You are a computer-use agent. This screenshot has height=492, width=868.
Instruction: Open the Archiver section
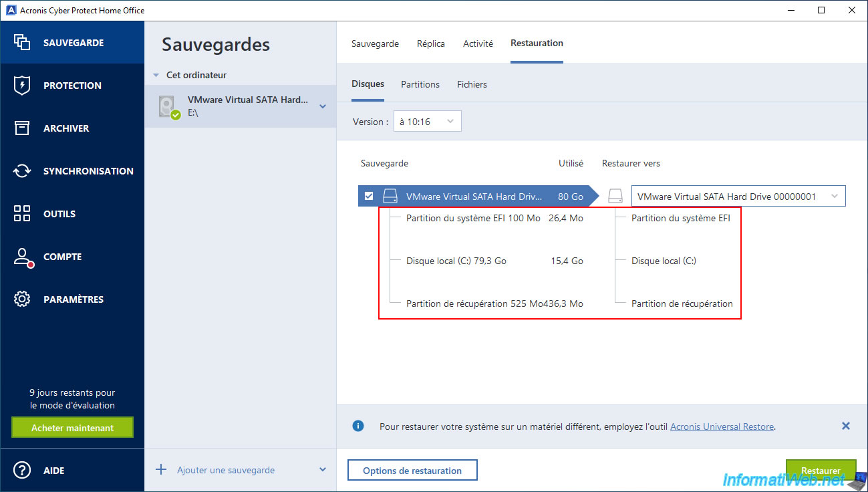[x=72, y=128]
